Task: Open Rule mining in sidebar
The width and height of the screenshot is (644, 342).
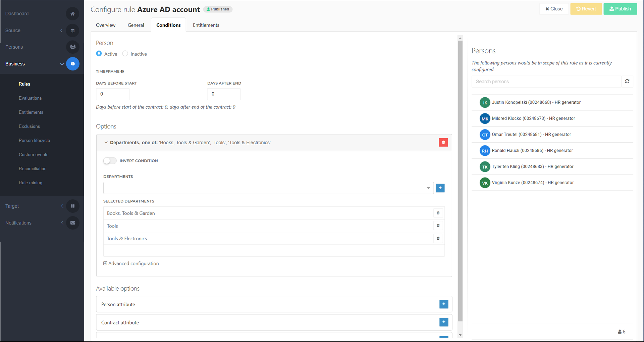Action: (x=31, y=183)
